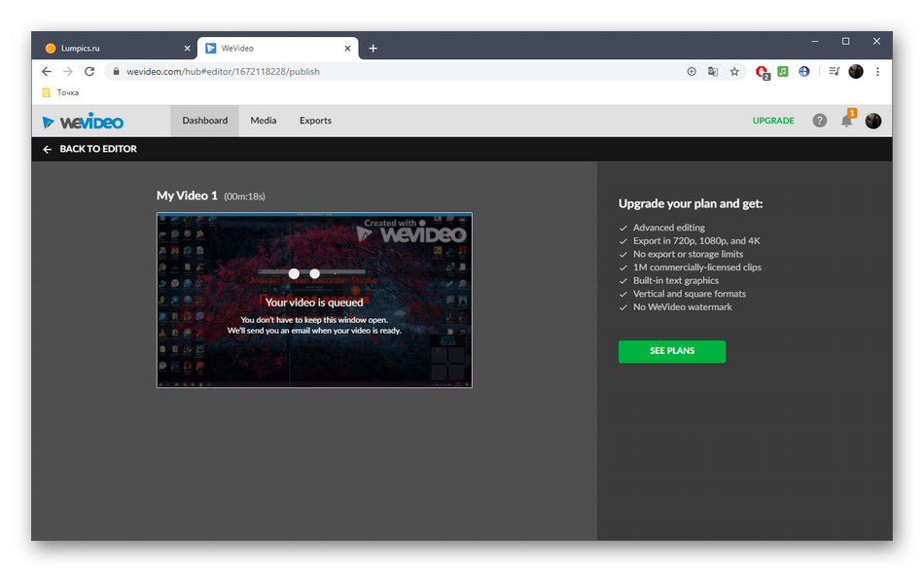The height and width of the screenshot is (572, 924).
Task: Open the Точка bookmark folder
Action: tap(60, 92)
